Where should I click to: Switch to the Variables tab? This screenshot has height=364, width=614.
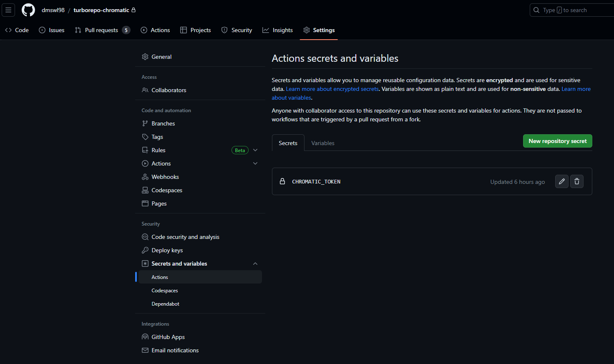(x=323, y=143)
